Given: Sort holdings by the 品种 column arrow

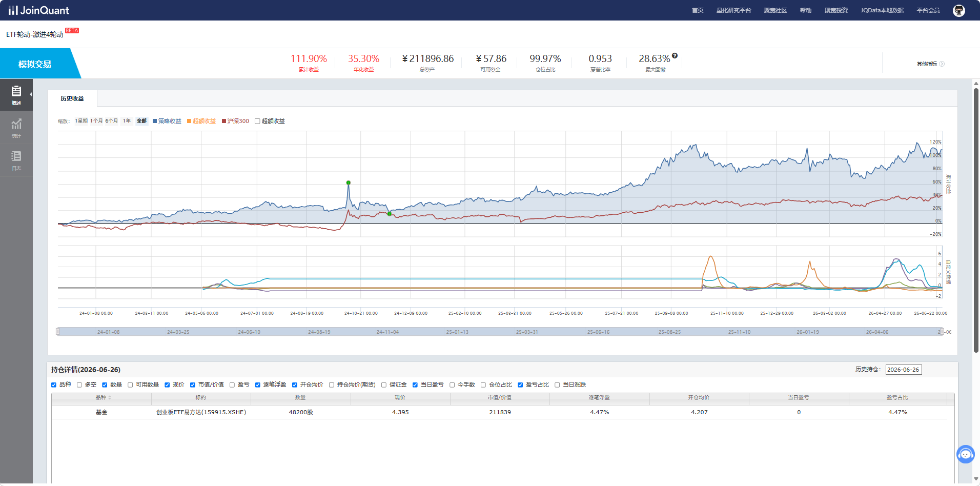Looking at the screenshot, I should (110, 398).
